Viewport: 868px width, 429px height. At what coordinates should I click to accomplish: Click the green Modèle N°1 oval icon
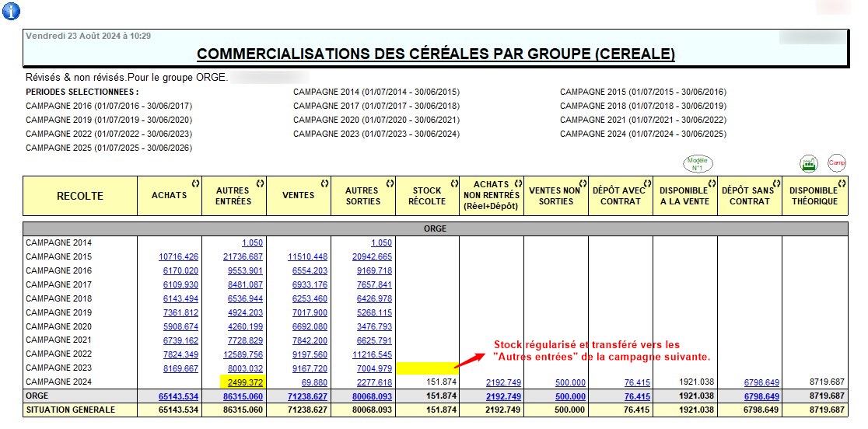click(x=697, y=164)
